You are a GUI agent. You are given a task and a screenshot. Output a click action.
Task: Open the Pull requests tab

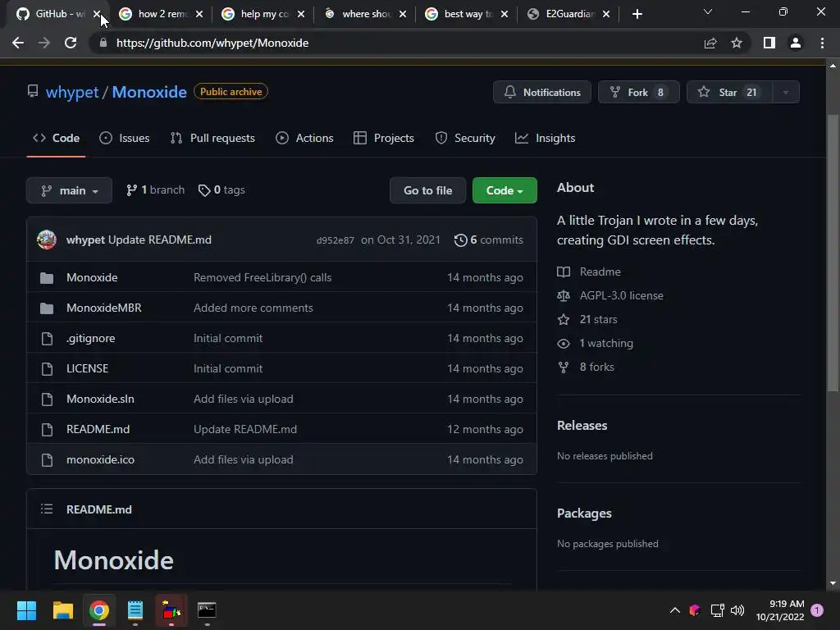coord(212,138)
